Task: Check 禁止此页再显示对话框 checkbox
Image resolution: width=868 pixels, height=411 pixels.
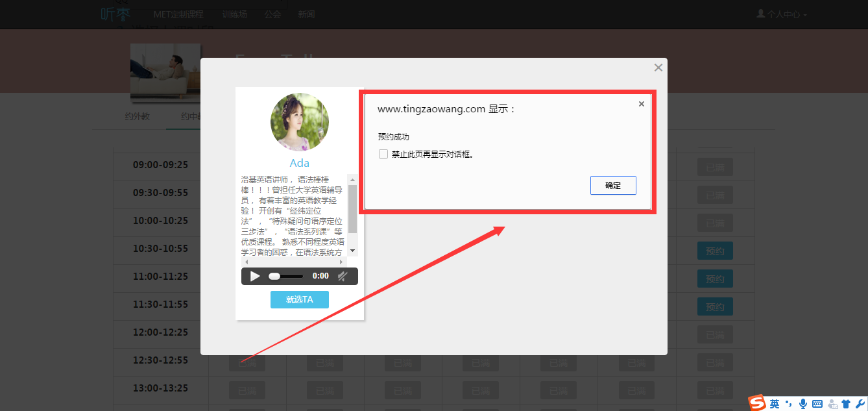Action: point(383,154)
